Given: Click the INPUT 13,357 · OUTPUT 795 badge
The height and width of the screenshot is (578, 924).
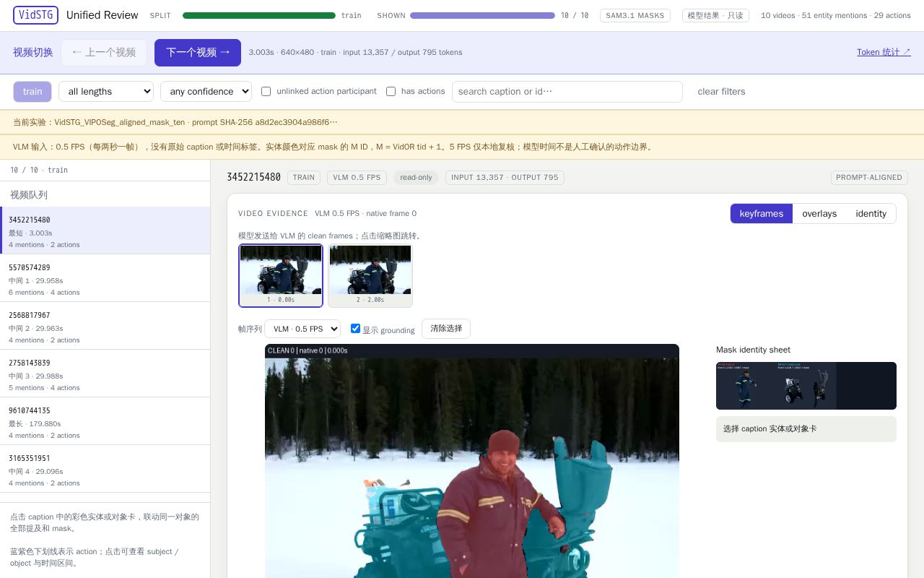Looking at the screenshot, I should (505, 178).
